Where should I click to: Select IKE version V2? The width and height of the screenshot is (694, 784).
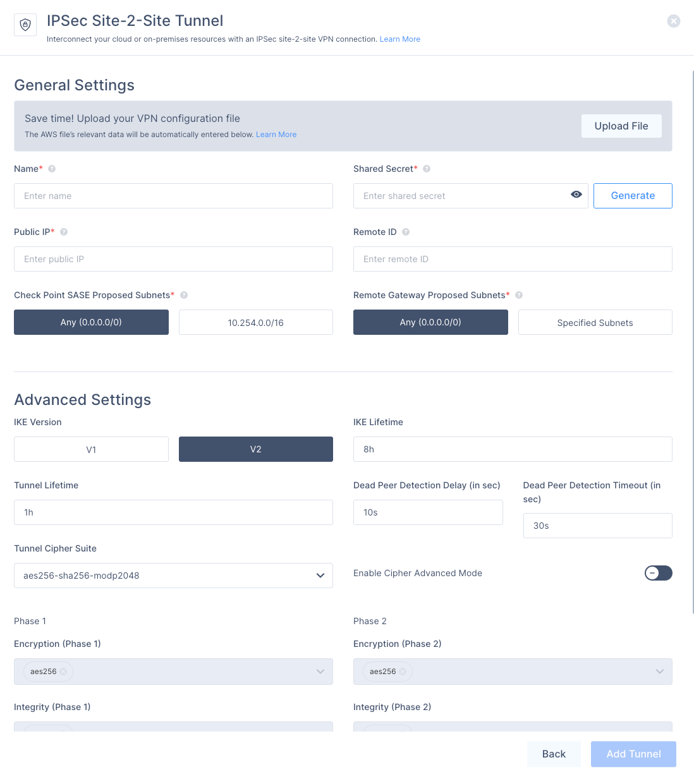256,449
